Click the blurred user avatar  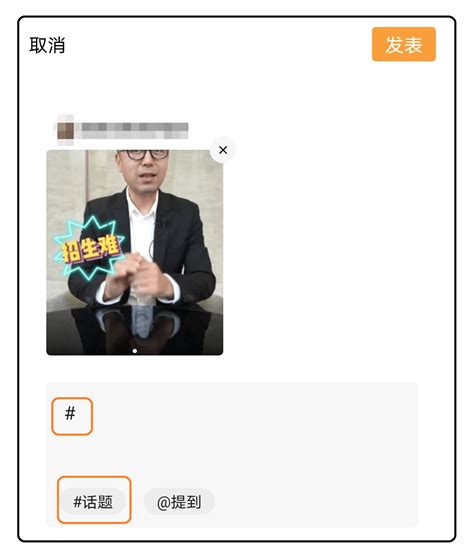[65, 130]
